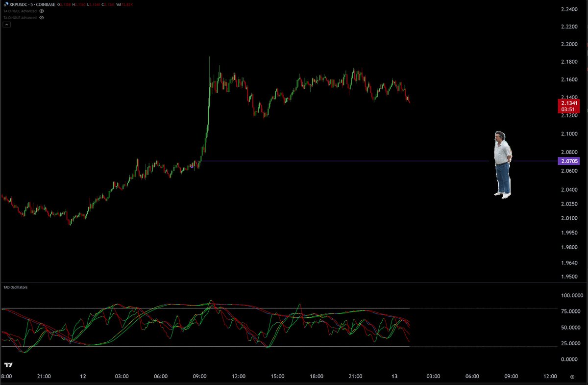
Task: Click the 2.0100 price axis label
Action: (x=570, y=218)
